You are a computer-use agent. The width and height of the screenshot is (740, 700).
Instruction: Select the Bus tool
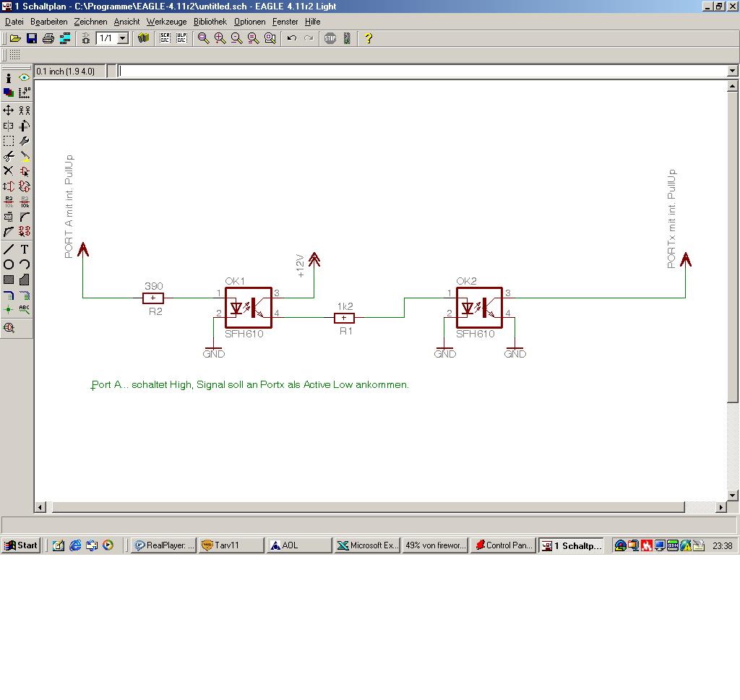[9, 295]
